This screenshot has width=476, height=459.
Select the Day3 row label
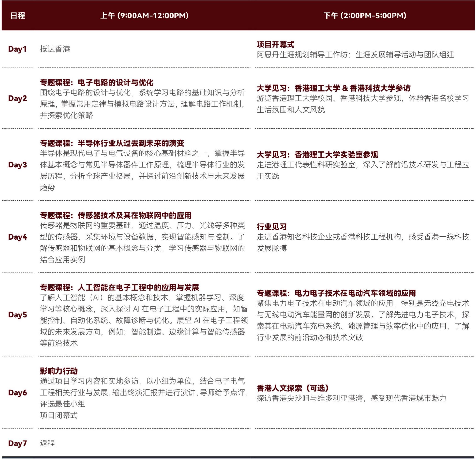tap(18, 165)
